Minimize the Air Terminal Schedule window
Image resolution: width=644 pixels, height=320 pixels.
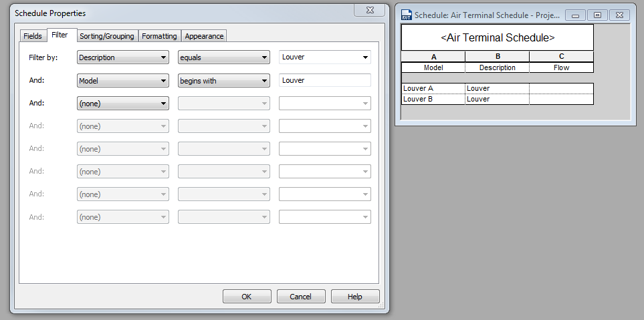point(575,15)
